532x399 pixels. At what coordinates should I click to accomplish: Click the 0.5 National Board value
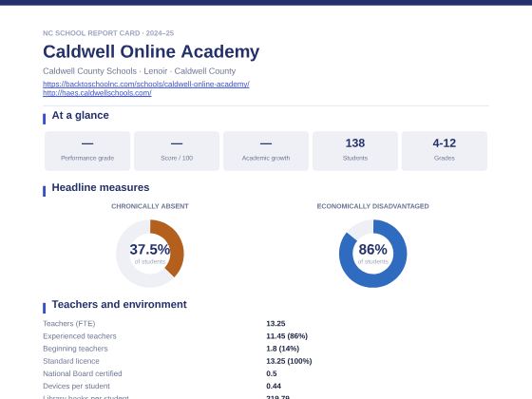point(272,374)
